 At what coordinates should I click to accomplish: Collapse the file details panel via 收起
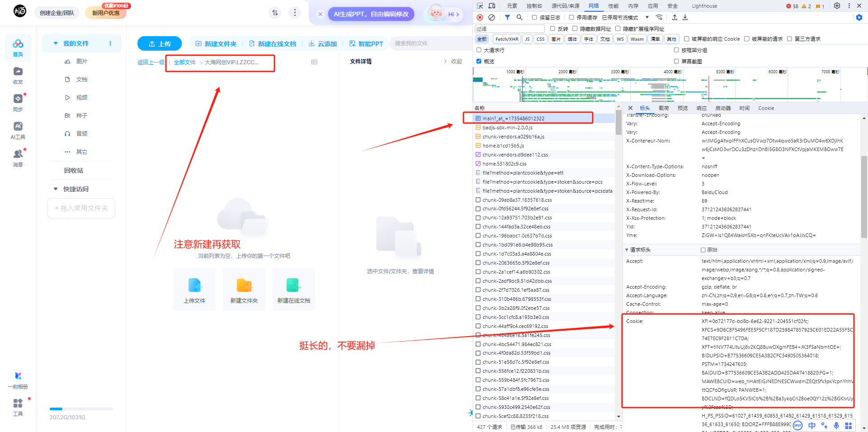click(453, 62)
